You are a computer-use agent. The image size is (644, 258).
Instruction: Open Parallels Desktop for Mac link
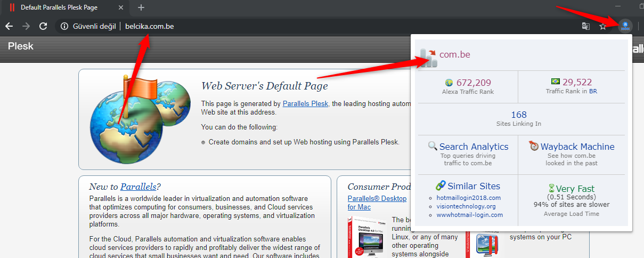pos(377,203)
